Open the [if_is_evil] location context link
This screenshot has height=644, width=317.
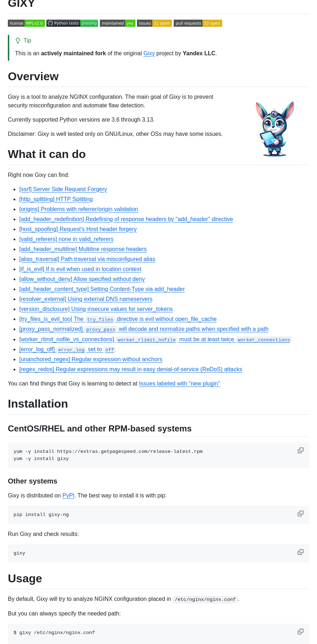[80, 269]
